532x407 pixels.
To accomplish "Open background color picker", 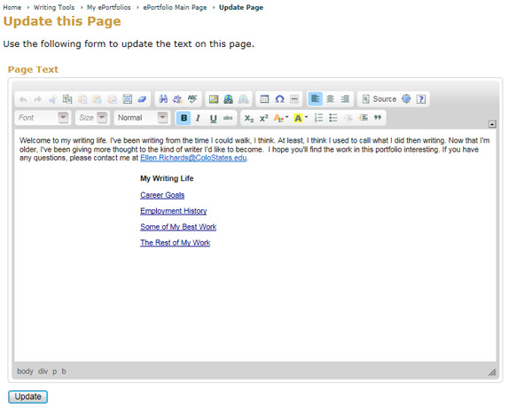I will tap(301, 118).
